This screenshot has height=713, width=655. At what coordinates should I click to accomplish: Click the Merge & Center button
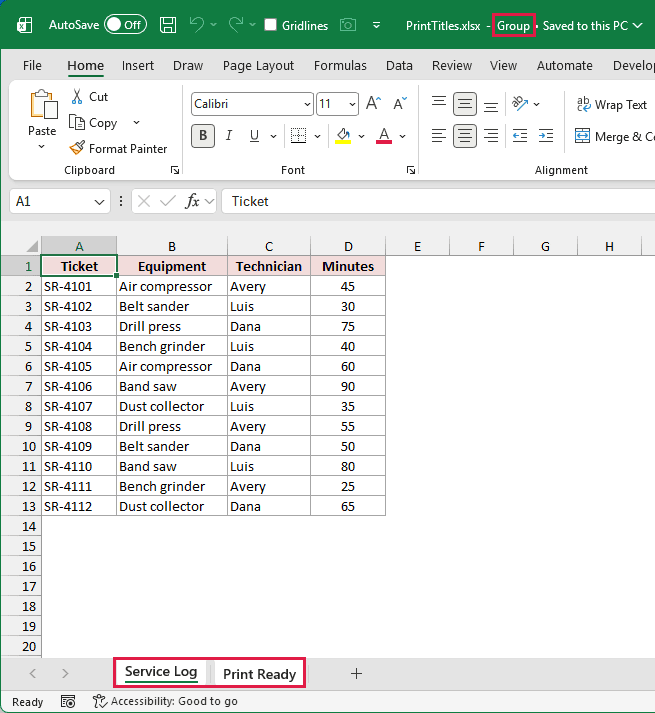click(x=614, y=136)
